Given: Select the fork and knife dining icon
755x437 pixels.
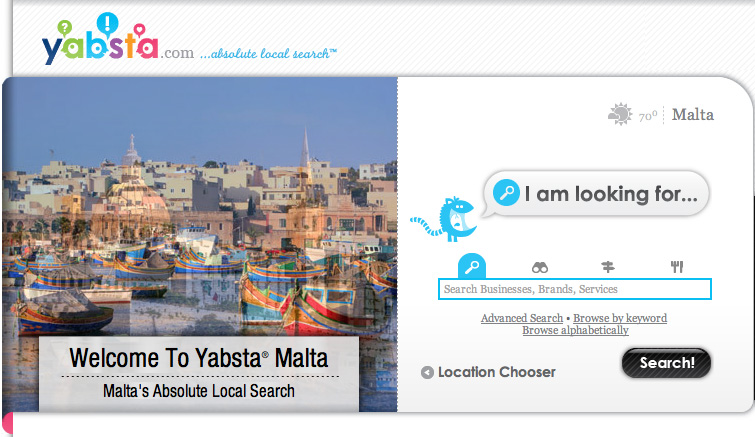Looking at the screenshot, I should point(677,267).
